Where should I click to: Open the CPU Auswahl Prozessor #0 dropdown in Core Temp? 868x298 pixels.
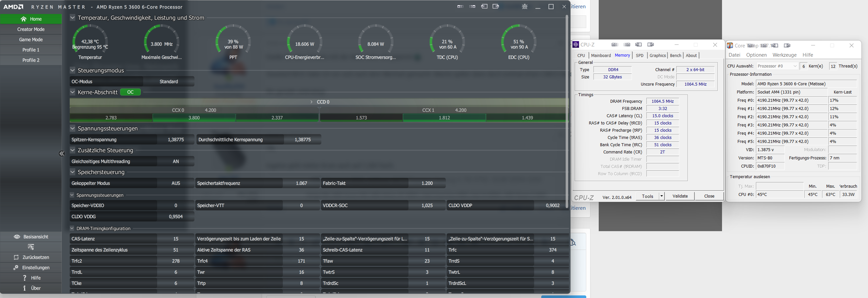tap(777, 66)
